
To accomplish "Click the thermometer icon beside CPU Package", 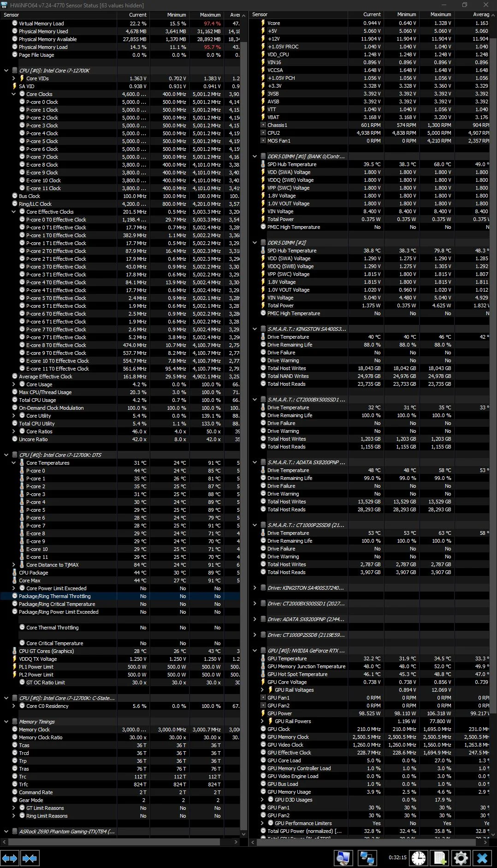I will [x=15, y=573].
